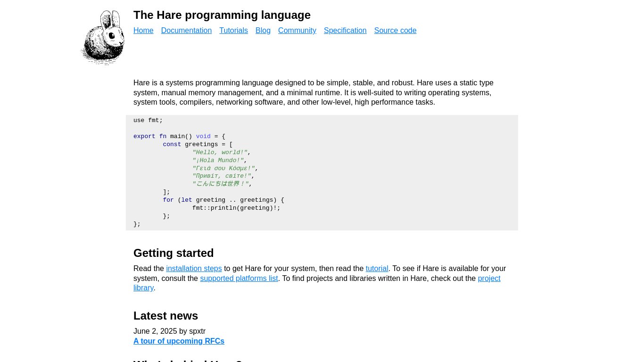Viewport: 644px width, 362px height.
Task: Open the project library link
Action: pos(489,279)
